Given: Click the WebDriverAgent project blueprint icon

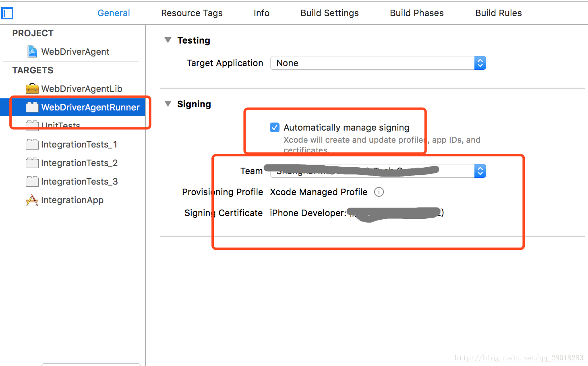Looking at the screenshot, I should tap(32, 52).
